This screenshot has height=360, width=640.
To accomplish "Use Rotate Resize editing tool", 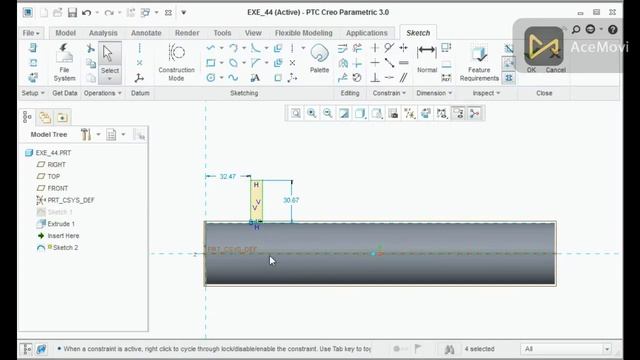I will (357, 78).
